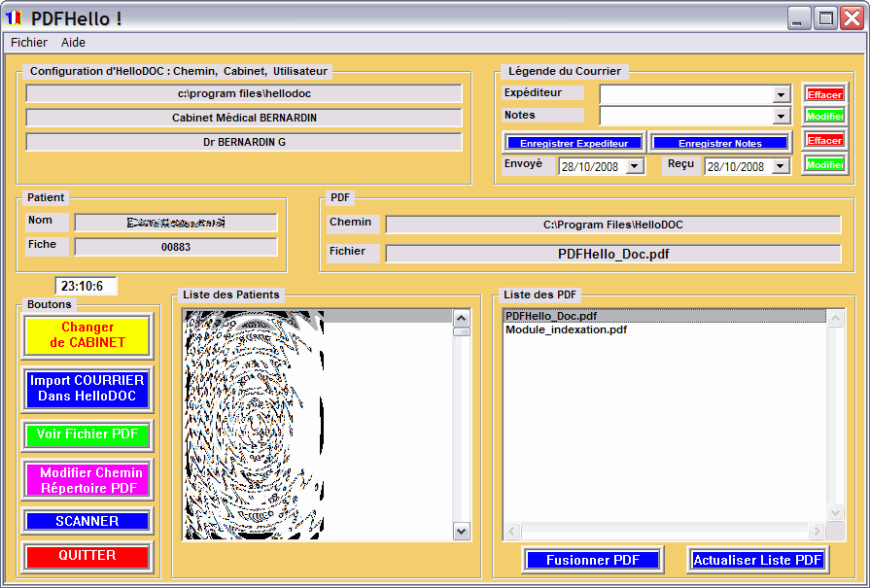Image resolution: width=870 pixels, height=588 pixels.
Task: Maximize the PDFHello window
Action: pos(825,18)
